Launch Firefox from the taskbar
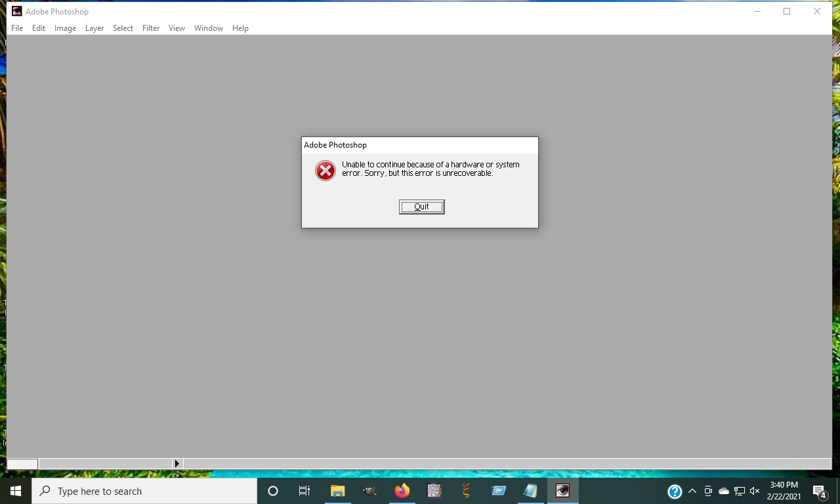840x504 pixels. tap(402, 491)
